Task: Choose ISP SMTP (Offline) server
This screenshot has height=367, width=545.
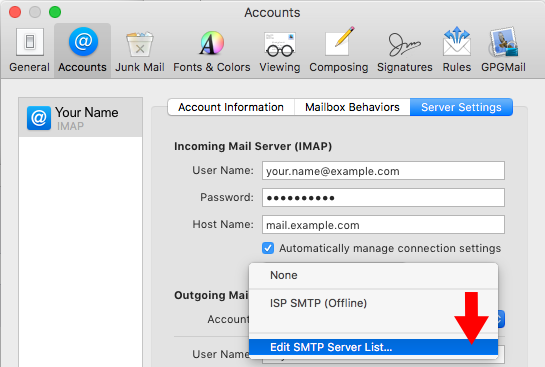Action: pyautogui.click(x=373, y=303)
